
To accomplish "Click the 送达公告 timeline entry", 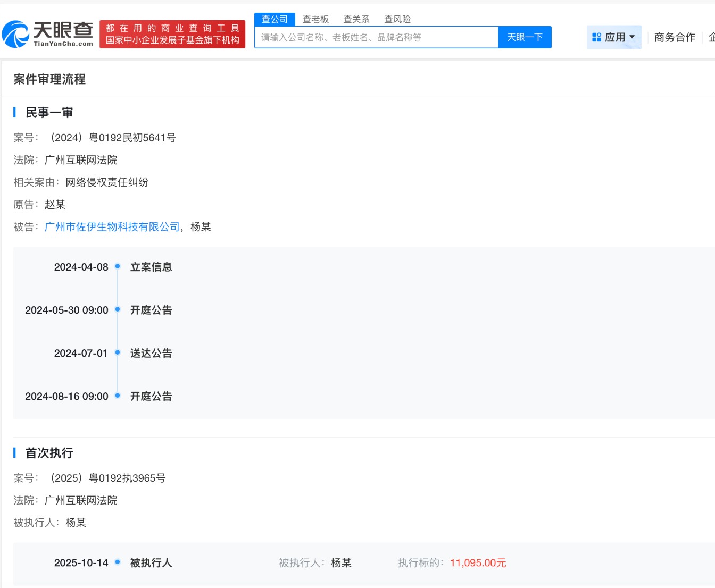I will click(151, 353).
